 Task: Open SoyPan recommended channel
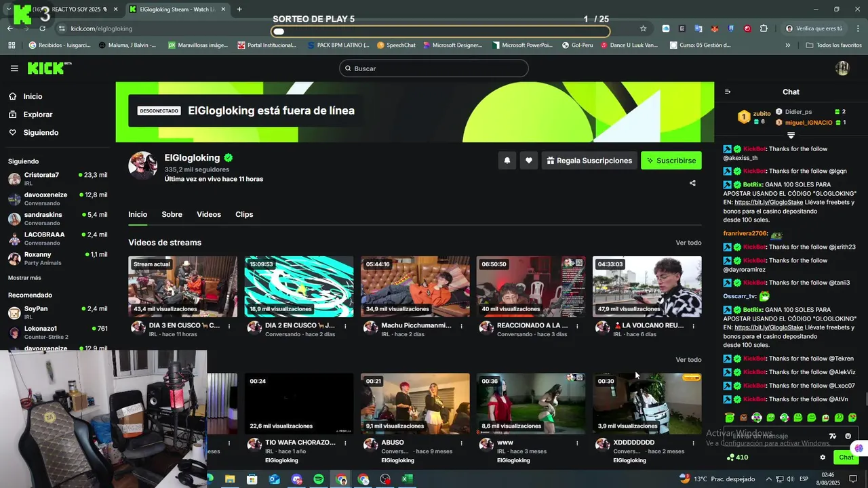pyautogui.click(x=58, y=312)
